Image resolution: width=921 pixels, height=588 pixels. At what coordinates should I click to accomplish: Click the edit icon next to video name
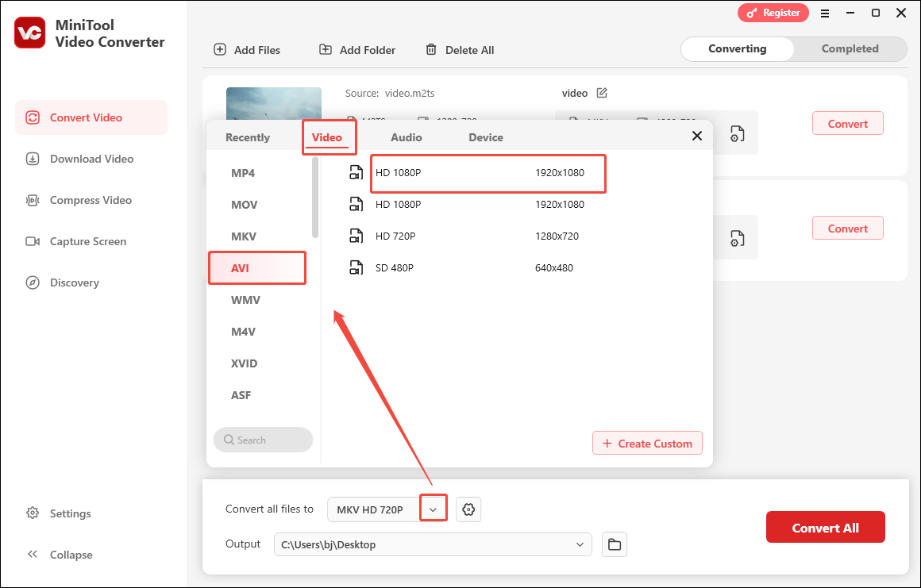[602, 93]
